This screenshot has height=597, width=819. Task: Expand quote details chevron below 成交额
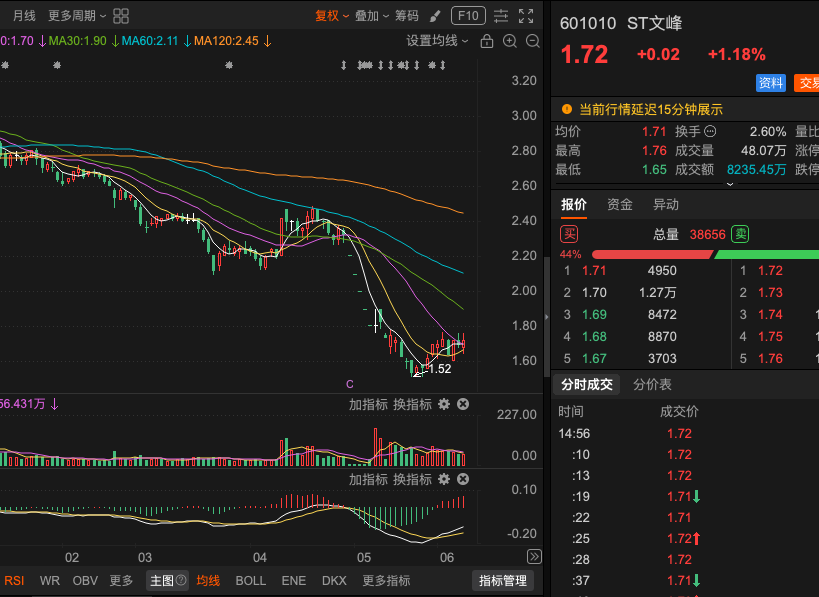(730, 184)
